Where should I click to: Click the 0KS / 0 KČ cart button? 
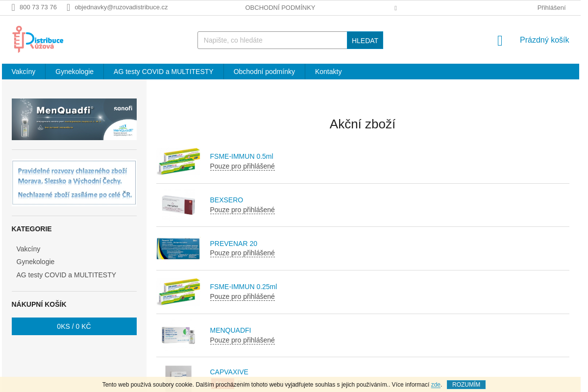74,326
